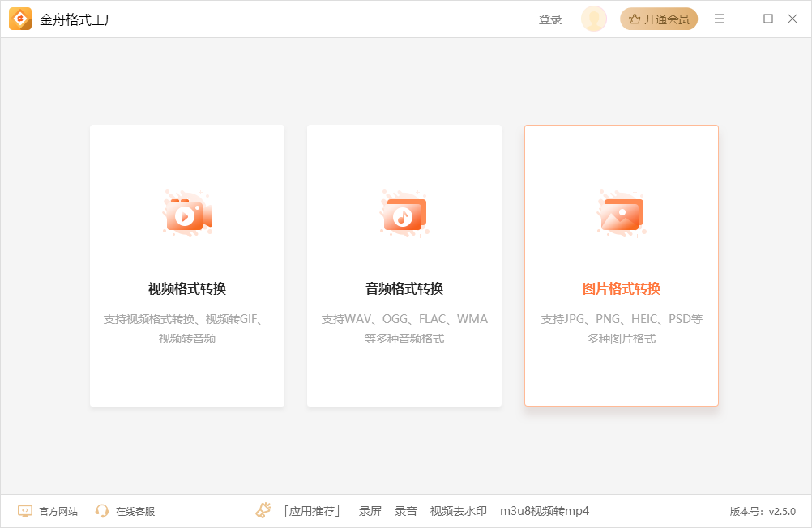Open the 视频格式转换 conversion card
The height and width of the screenshot is (528, 812).
(186, 266)
